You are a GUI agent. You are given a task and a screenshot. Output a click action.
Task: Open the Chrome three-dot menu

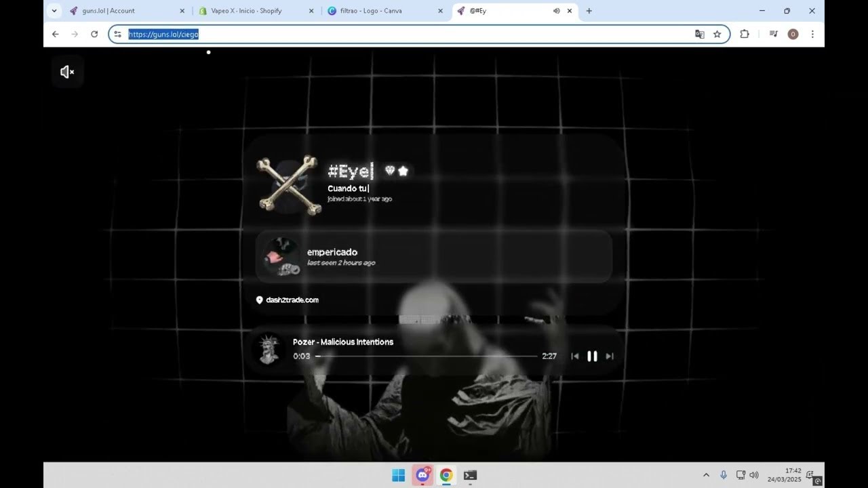point(812,34)
